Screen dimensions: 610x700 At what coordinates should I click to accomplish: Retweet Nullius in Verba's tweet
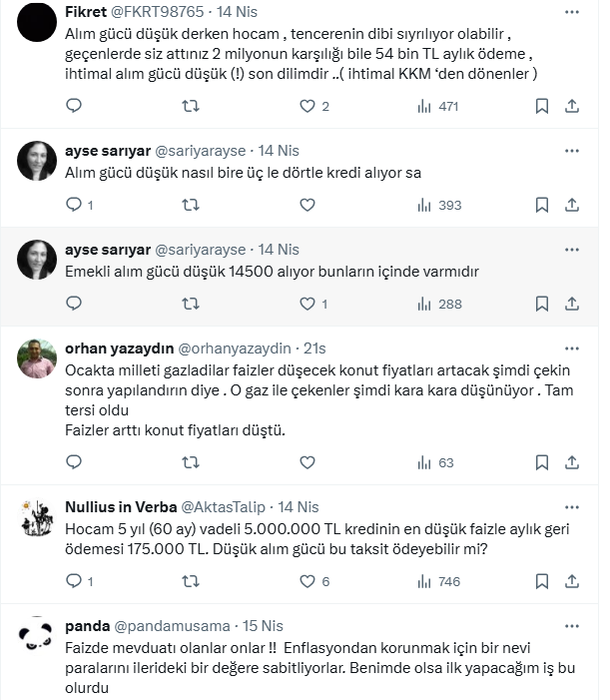pyautogui.click(x=188, y=581)
